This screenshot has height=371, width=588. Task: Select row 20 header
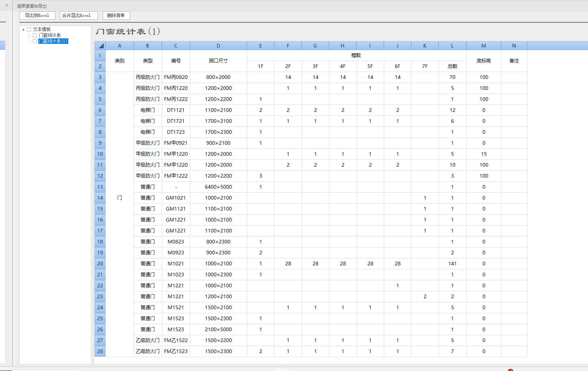[x=100, y=264]
